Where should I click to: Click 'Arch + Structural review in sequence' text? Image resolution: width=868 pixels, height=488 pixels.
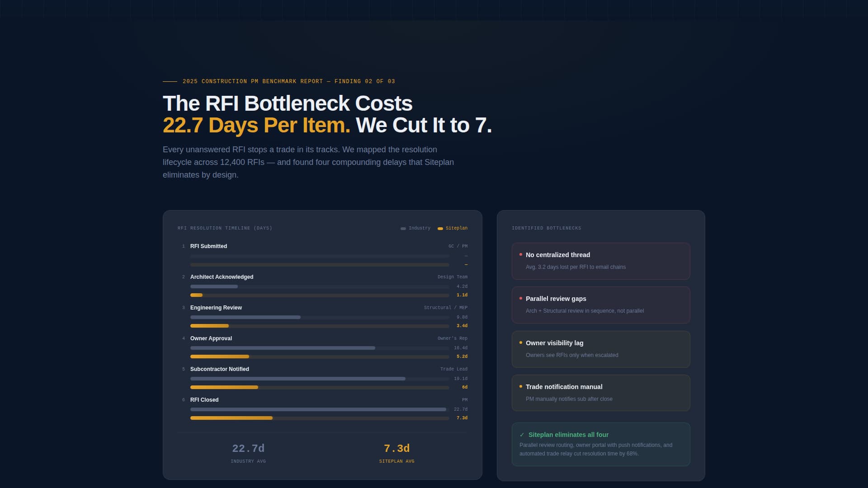point(585,311)
